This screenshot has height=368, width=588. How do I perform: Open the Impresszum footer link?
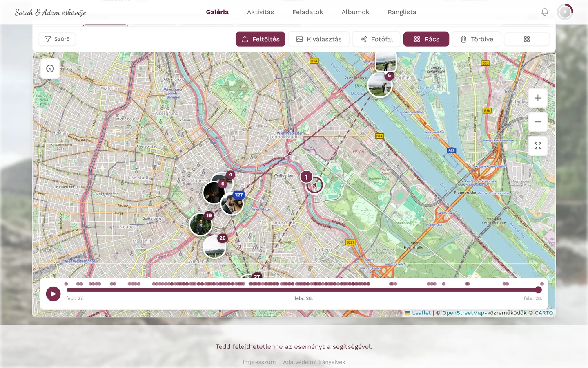pos(259,362)
